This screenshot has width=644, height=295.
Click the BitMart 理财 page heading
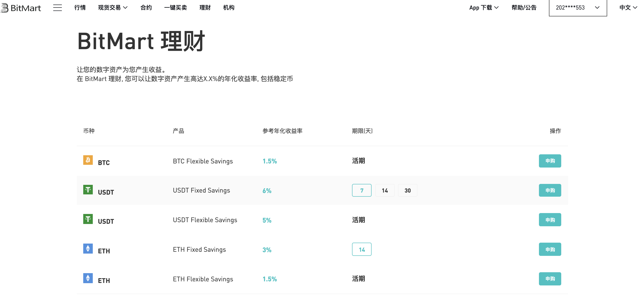tap(141, 41)
